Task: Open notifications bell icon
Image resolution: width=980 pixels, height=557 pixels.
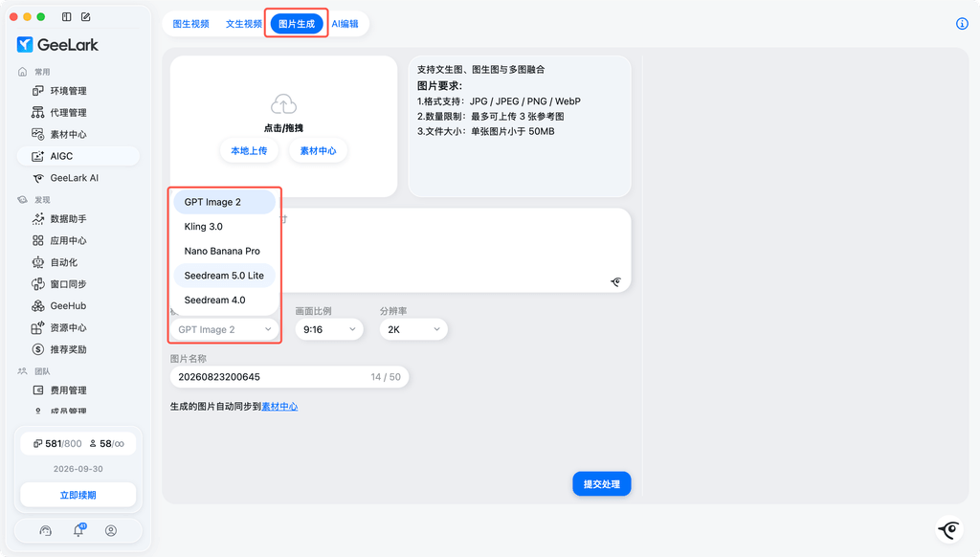Action: (x=78, y=531)
